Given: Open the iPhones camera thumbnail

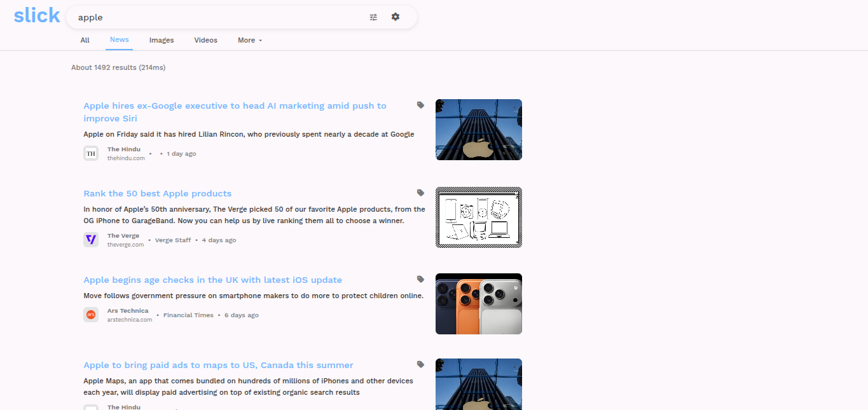Looking at the screenshot, I should click(479, 304).
